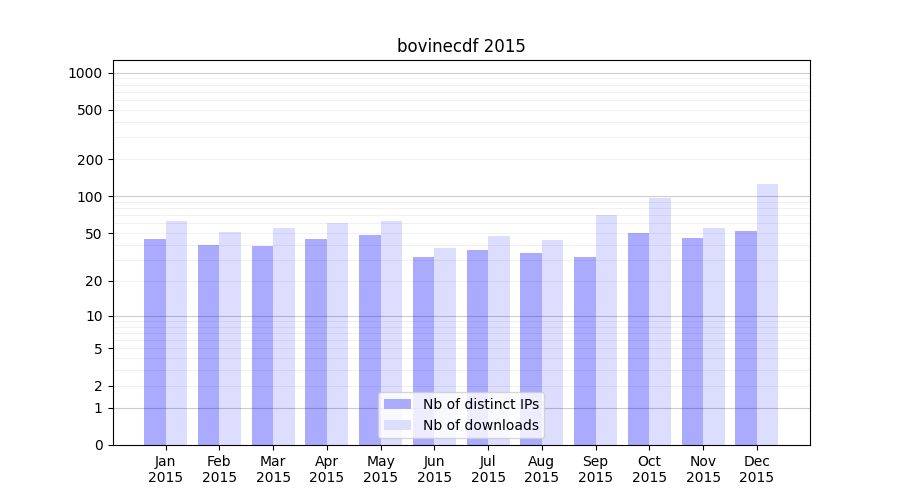Select the Nov 2015 distinct IPs bar

[692, 341]
